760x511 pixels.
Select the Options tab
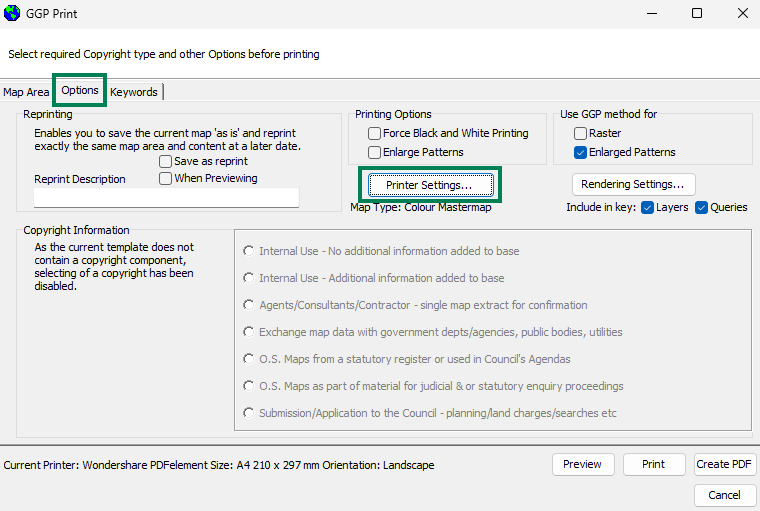pos(80,90)
